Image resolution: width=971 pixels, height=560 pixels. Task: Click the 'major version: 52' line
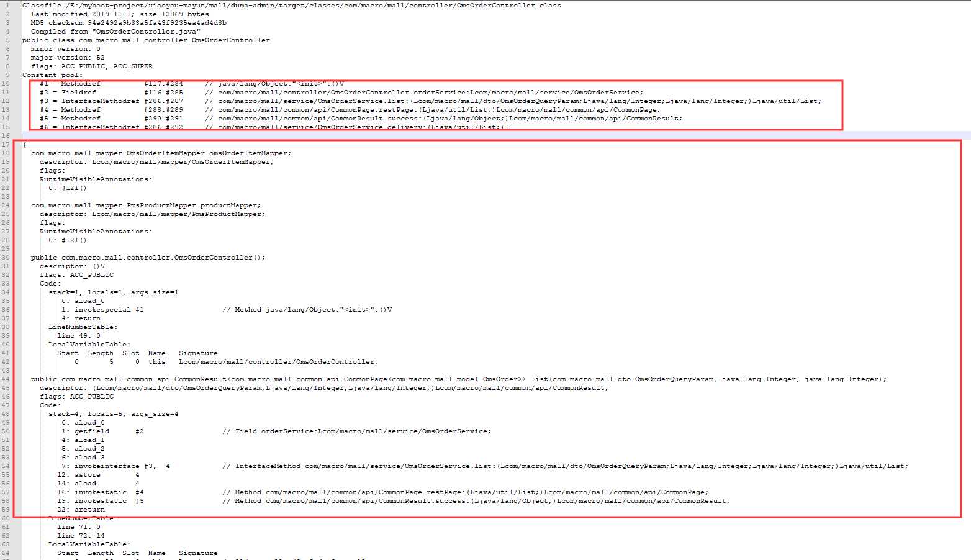[68, 57]
